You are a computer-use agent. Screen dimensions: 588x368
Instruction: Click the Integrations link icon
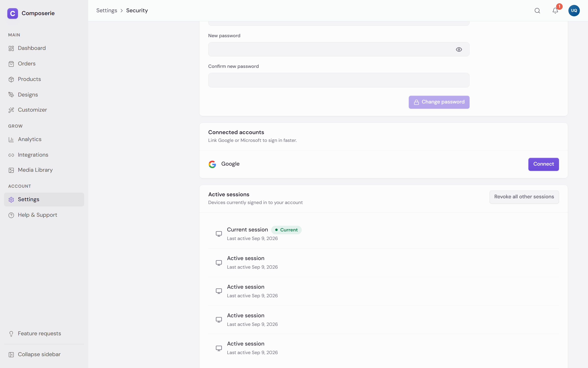[11, 155]
